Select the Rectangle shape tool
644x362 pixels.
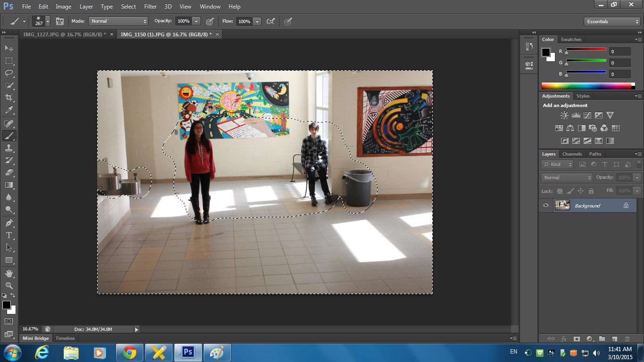click(x=9, y=260)
